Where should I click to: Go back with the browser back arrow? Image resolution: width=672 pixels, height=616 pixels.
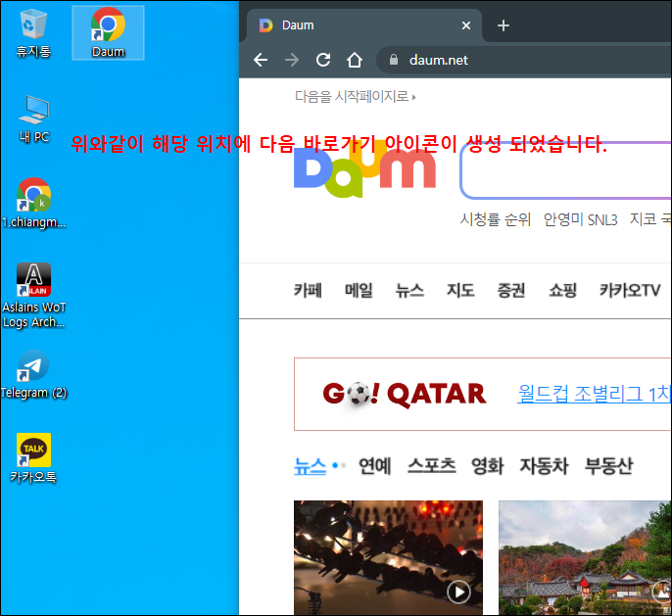tap(261, 60)
